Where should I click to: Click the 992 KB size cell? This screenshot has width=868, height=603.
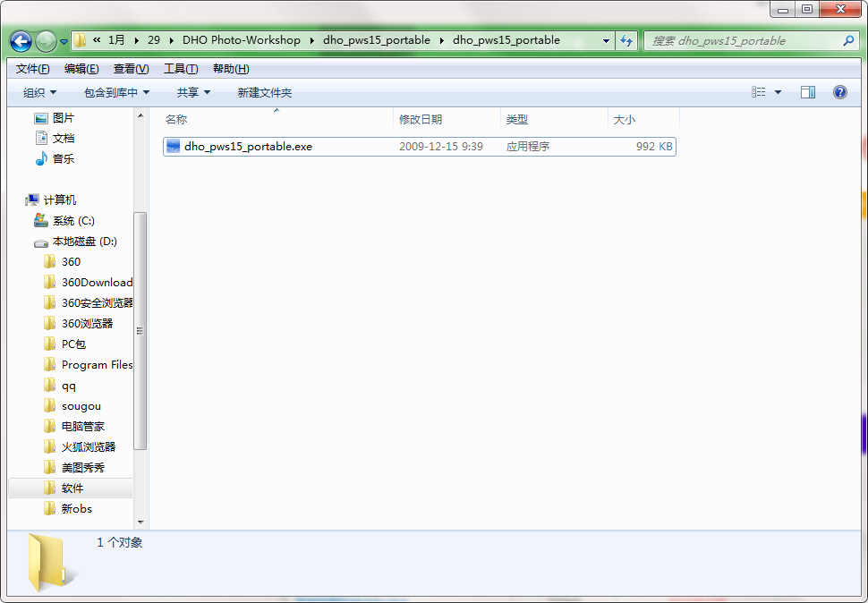(654, 147)
